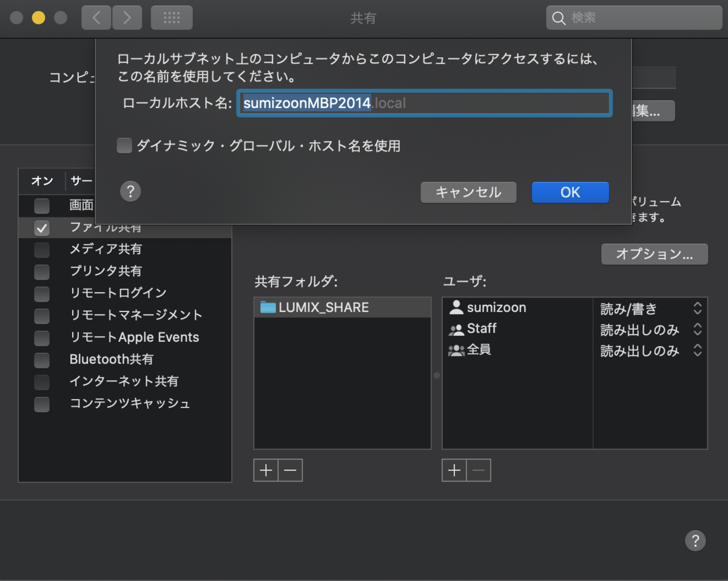Click the forward navigation arrow
728x581 pixels.
[127, 18]
